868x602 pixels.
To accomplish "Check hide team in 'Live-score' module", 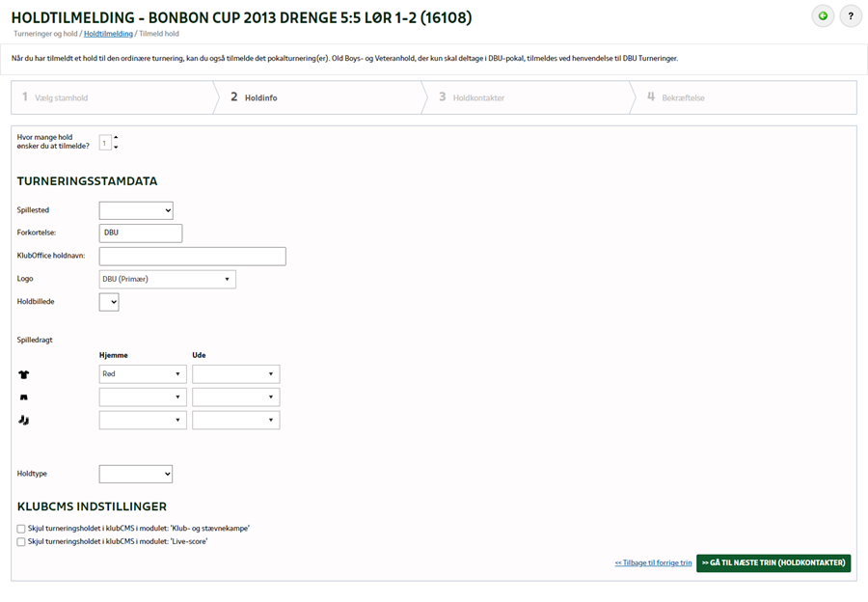I will click(21, 542).
